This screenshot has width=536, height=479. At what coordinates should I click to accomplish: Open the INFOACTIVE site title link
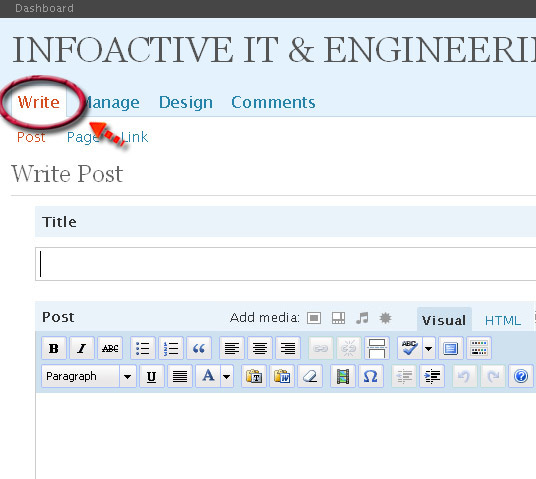pyautogui.click(x=274, y=50)
